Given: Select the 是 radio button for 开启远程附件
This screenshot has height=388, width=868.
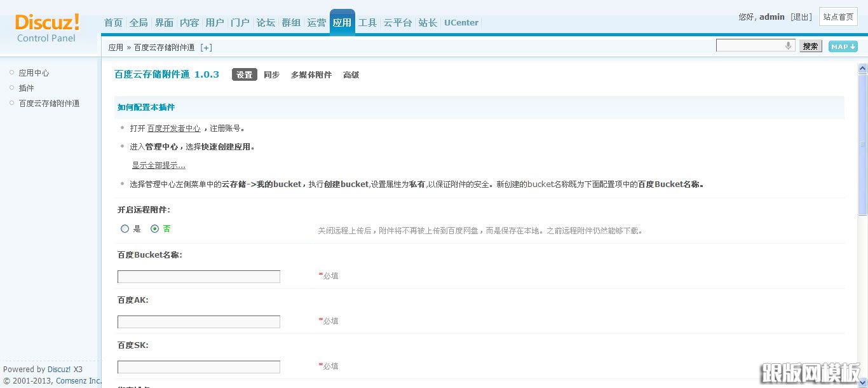Looking at the screenshot, I should coord(125,228).
